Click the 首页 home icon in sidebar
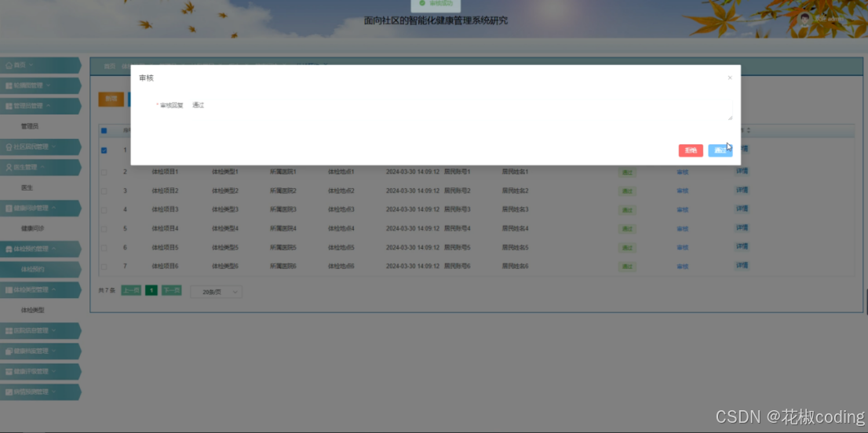 9,65
